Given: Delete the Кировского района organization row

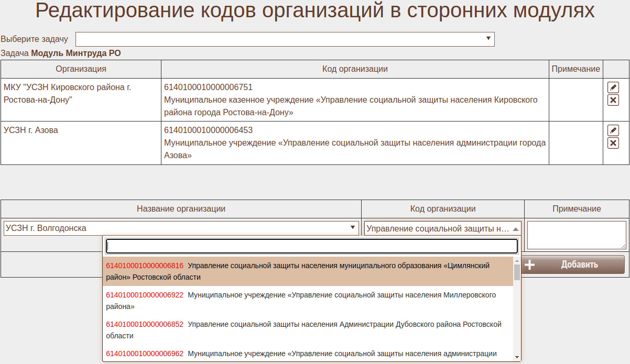Looking at the screenshot, I should click(x=613, y=100).
